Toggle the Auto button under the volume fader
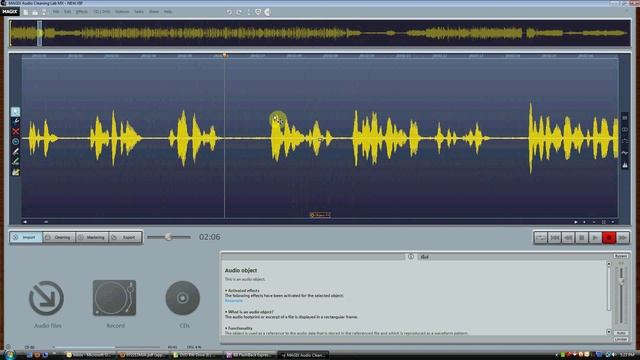The height and width of the screenshot is (360, 640). tap(621, 333)
